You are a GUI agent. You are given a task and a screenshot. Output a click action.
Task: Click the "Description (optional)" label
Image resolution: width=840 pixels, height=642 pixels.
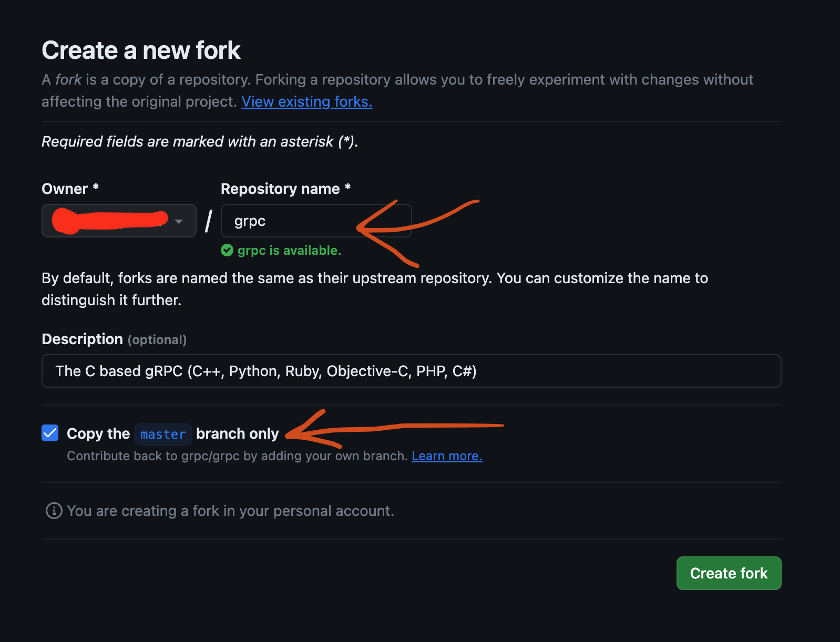point(114,339)
